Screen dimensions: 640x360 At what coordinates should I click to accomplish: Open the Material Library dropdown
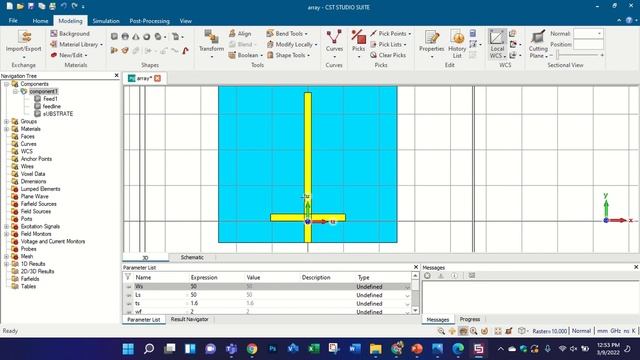pyautogui.click(x=77, y=44)
